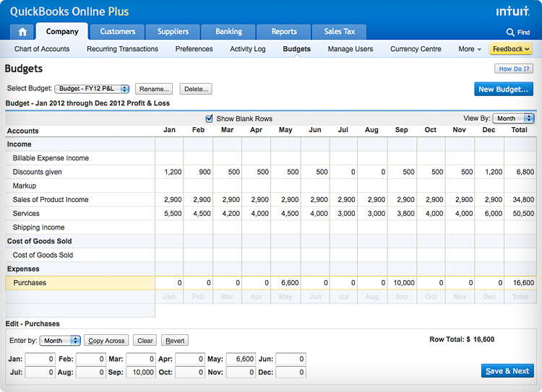Viewport: 542px width, 392px height.
Task: Click the Nov input field
Action: click(x=241, y=373)
